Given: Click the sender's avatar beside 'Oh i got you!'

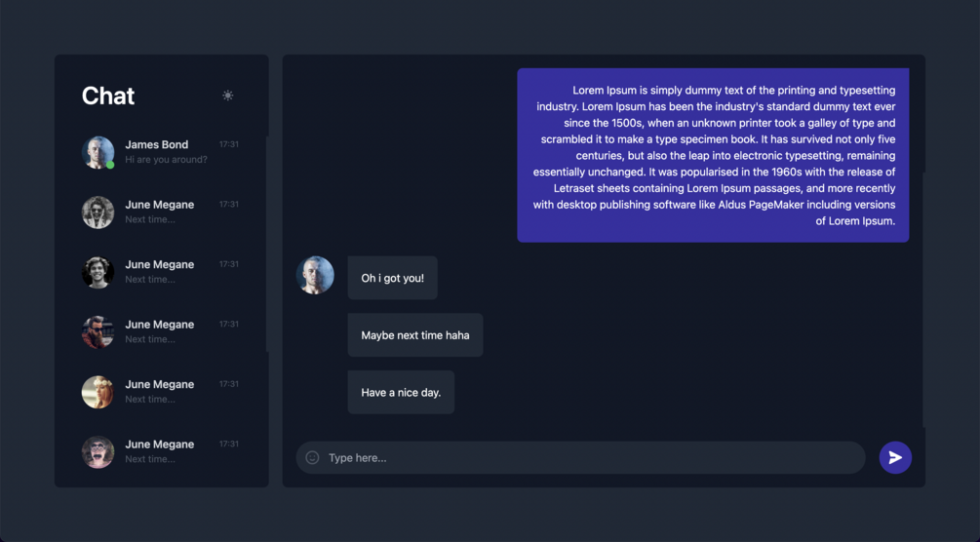Looking at the screenshot, I should pos(315,275).
